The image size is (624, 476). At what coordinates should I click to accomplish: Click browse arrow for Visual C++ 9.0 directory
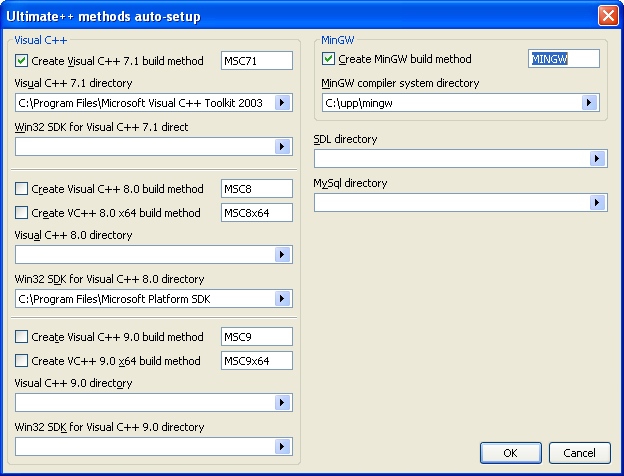click(x=282, y=403)
